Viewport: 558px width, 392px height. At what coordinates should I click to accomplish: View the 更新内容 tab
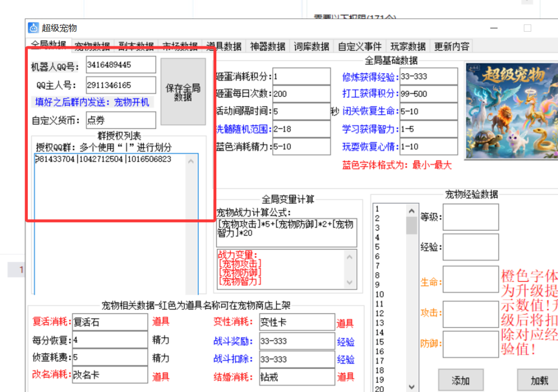pos(451,46)
